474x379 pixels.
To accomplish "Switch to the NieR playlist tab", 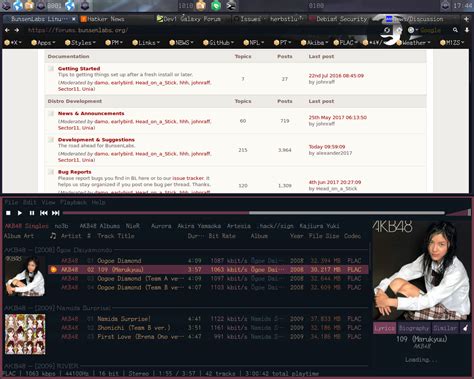I will (x=133, y=226).
